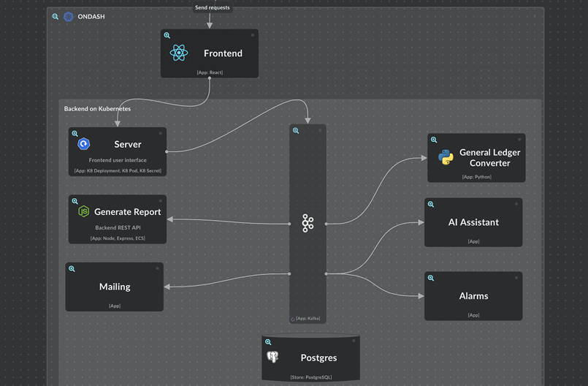
Task: Select the General Ledger Converter title
Action: (489, 158)
